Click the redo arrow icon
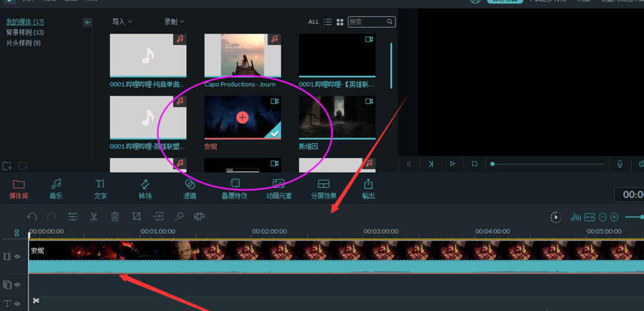This screenshot has height=311, width=644. pyautogui.click(x=52, y=217)
